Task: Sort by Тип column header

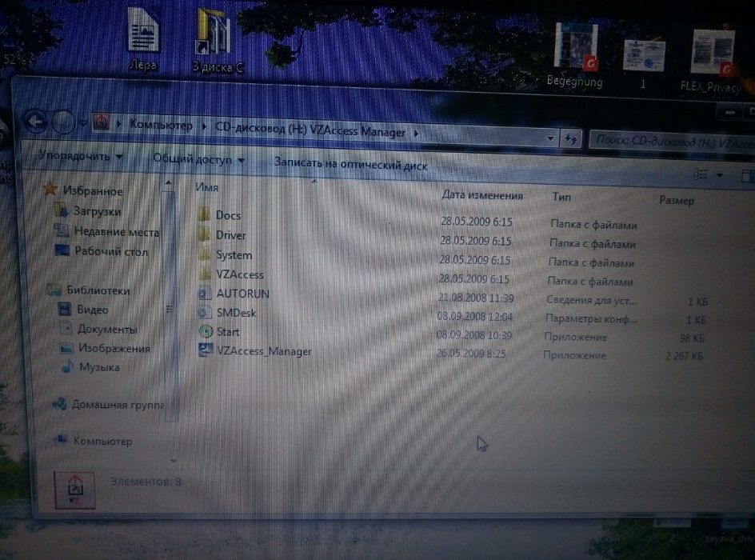Action: [x=561, y=197]
